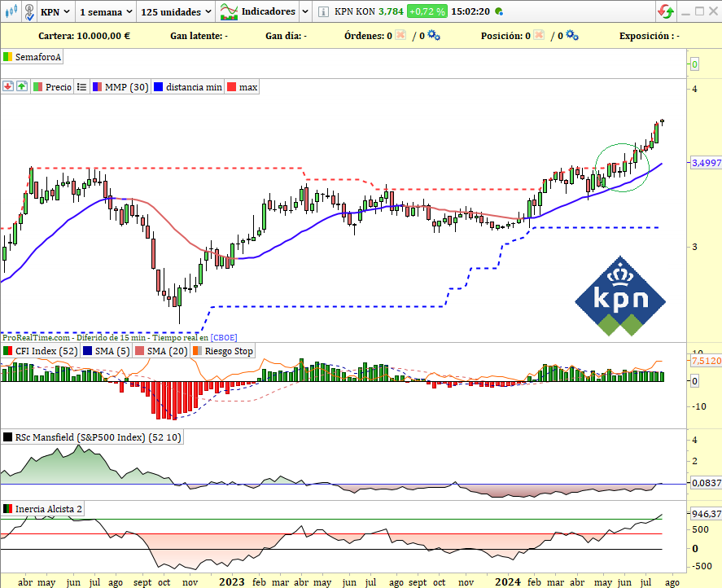Click the red down-arrow panel icon

pos(8,86)
